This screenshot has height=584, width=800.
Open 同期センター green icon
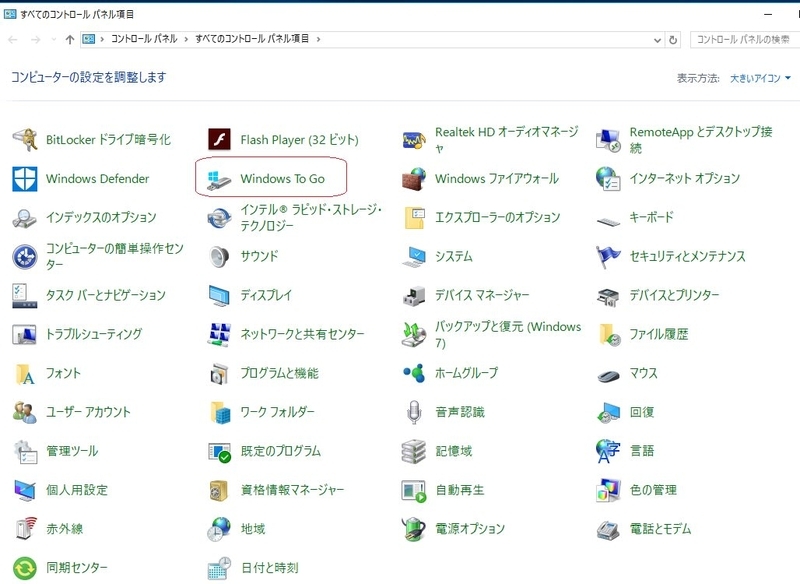click(x=24, y=568)
